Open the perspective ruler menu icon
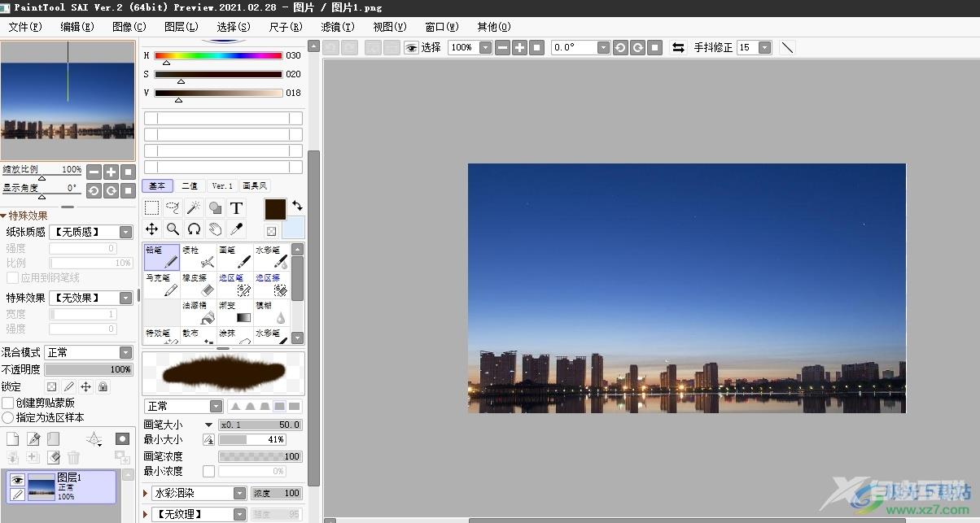Screen dimensions: 980x523 coord(94,439)
